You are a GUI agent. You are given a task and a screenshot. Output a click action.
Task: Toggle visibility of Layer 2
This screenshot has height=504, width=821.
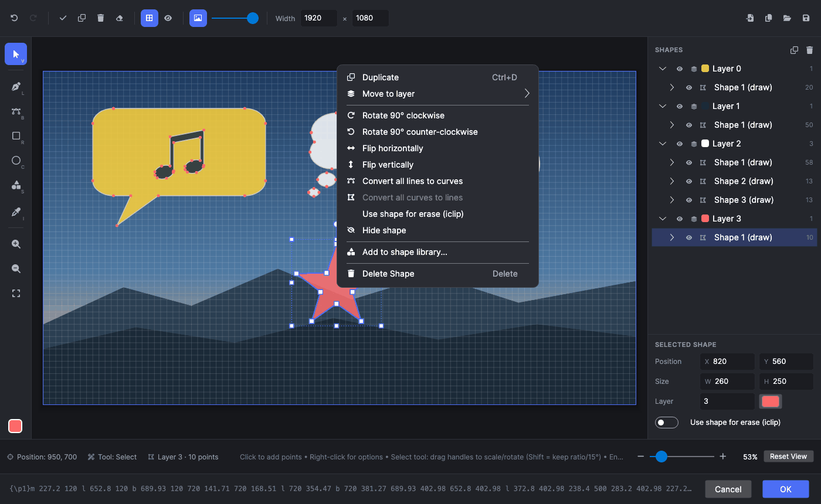pos(680,144)
